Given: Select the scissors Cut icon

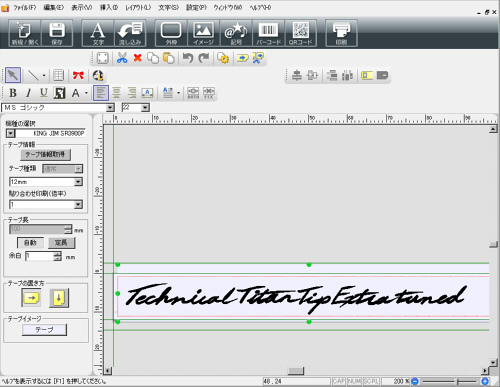Looking at the screenshot, I should (x=122, y=58).
